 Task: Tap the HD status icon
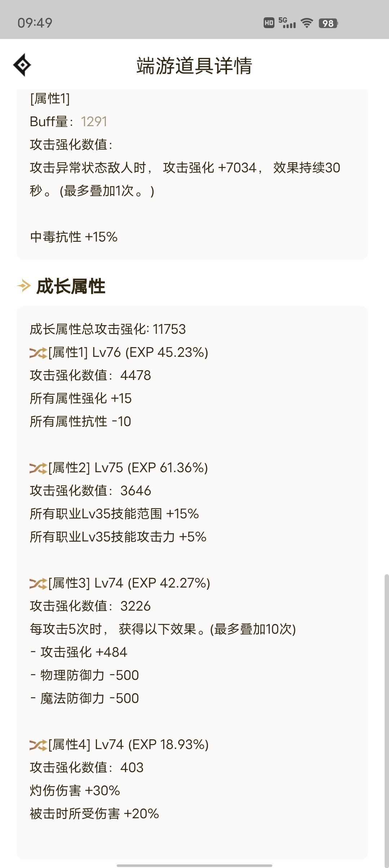point(269,23)
